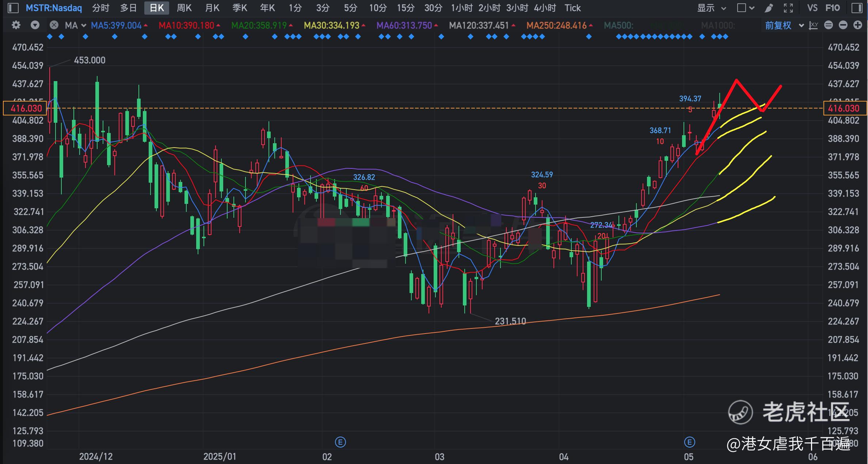
Task: Click the 03 month label on time axis
Action: pyautogui.click(x=439, y=457)
